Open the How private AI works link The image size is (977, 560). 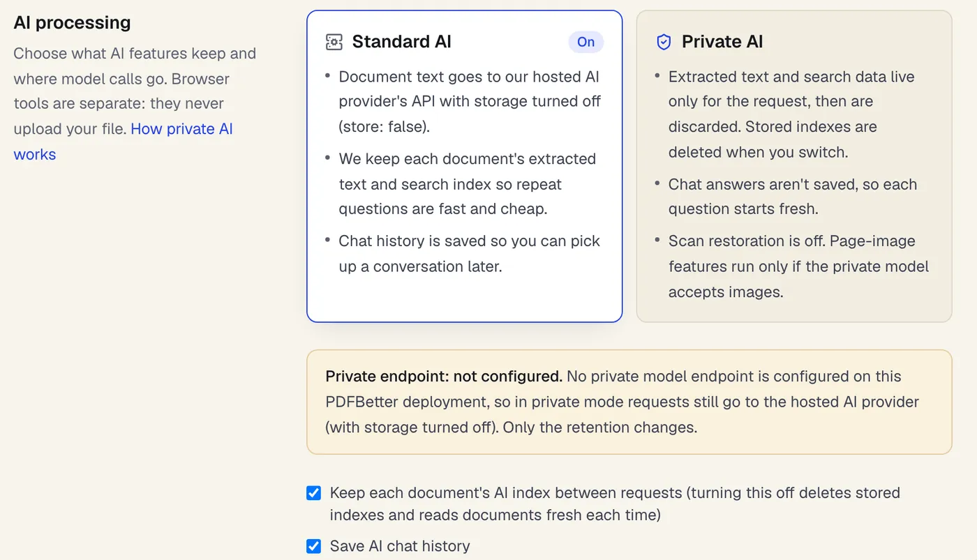[x=124, y=142]
